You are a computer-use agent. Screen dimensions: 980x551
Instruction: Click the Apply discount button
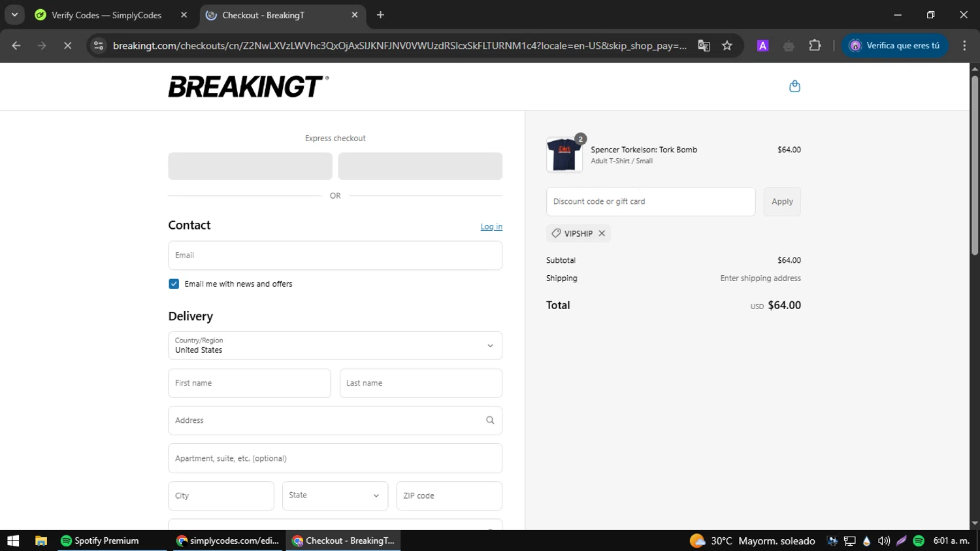click(x=782, y=201)
